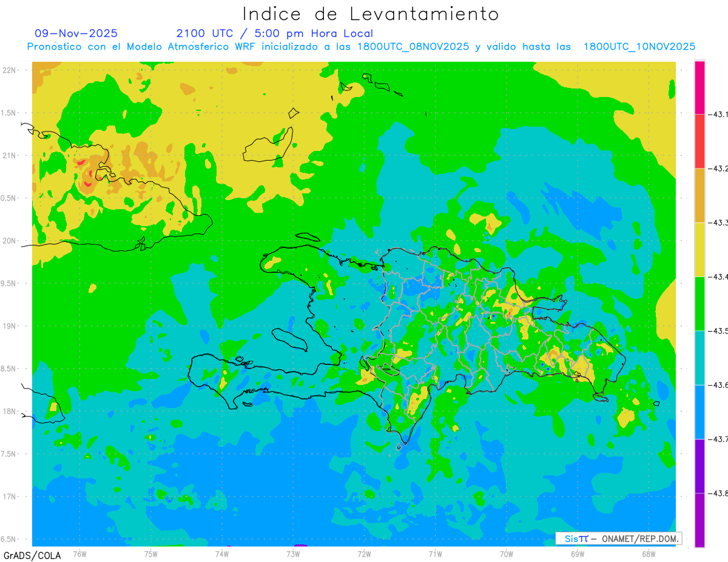Select the violet swatch below -43.8
728x562 pixels.
pos(699,520)
